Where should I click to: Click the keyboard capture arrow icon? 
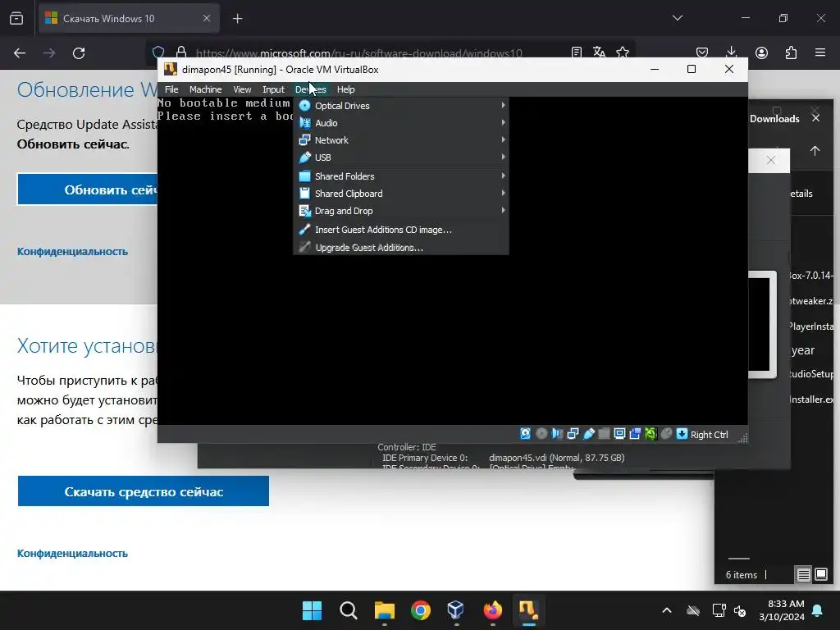[x=682, y=434]
